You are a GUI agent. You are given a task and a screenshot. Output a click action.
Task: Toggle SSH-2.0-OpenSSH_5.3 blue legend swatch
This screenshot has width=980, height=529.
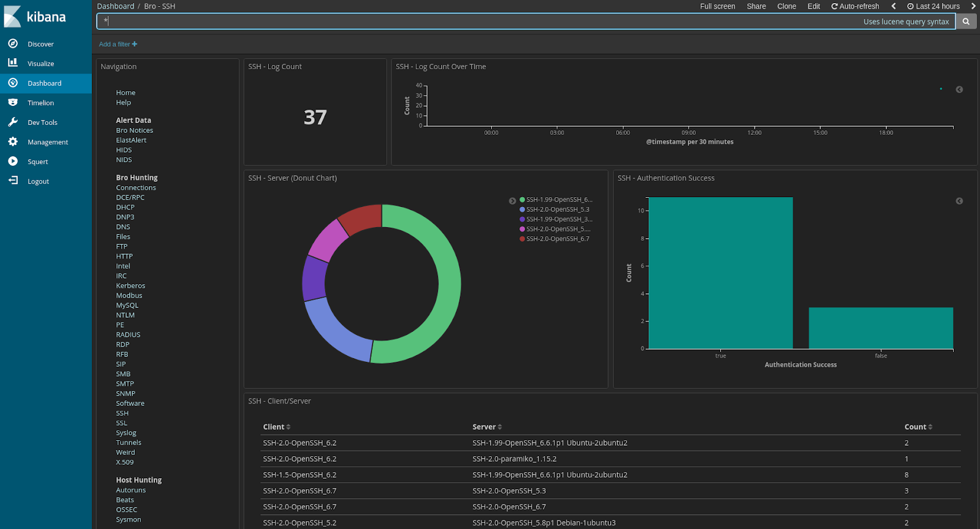522,209
